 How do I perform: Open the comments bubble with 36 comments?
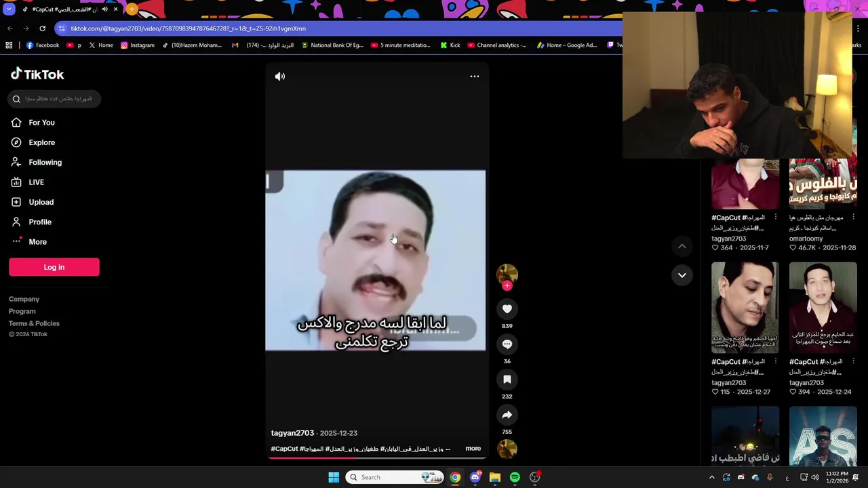pos(507,344)
